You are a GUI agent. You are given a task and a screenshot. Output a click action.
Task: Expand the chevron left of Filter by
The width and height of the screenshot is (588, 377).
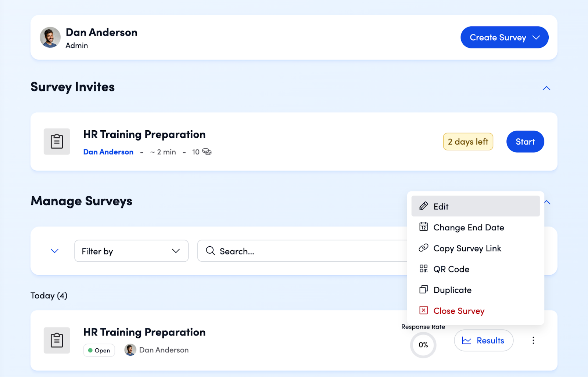pyautogui.click(x=54, y=251)
